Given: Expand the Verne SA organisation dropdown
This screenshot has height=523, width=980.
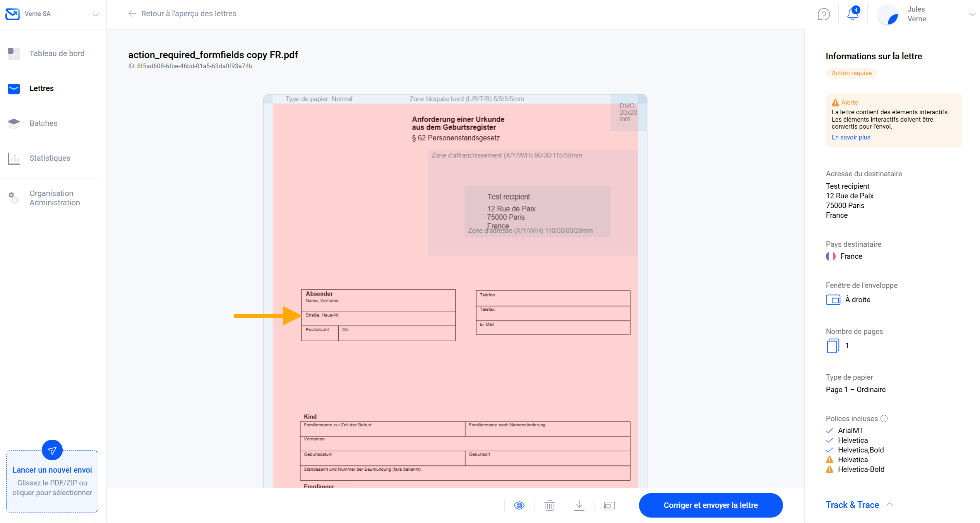Looking at the screenshot, I should [x=95, y=14].
